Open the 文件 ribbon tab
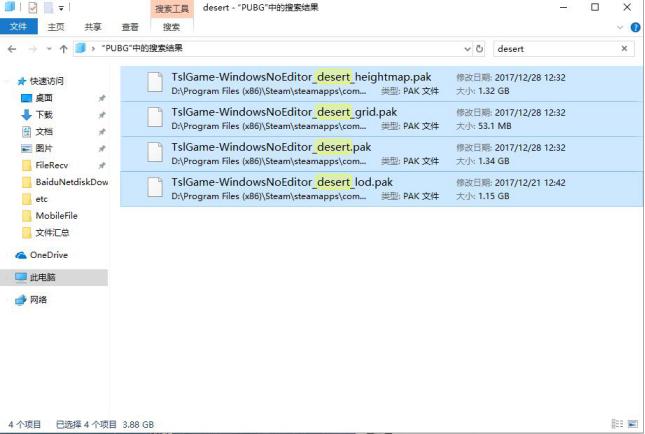Viewport: 645px width, 434px height. pos(19,27)
